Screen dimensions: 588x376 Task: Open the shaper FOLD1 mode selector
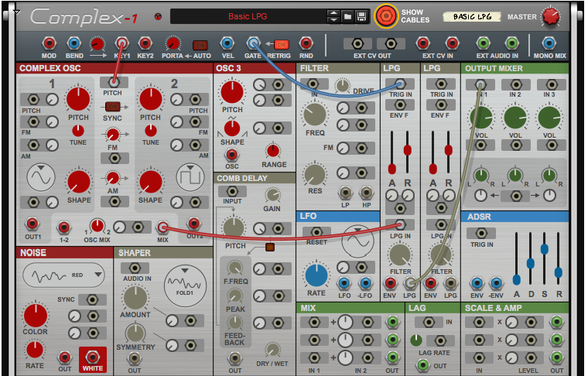click(x=185, y=285)
